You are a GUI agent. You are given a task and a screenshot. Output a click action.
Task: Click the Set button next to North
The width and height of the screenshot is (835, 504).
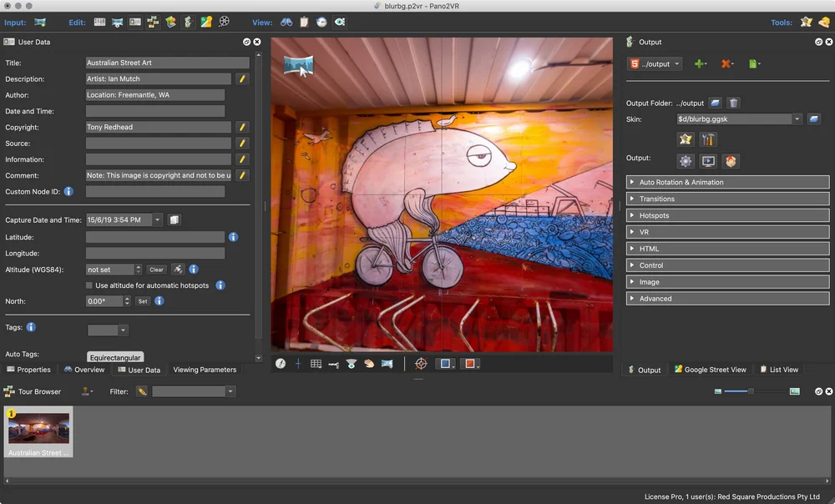(x=143, y=301)
